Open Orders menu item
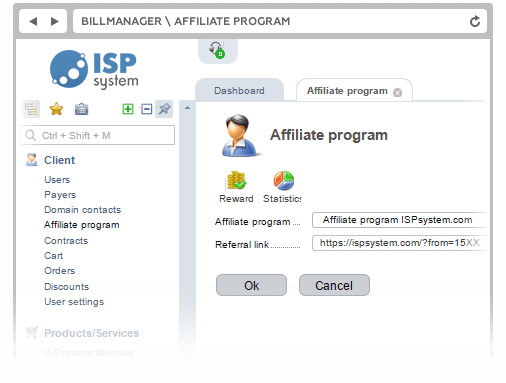Image resolution: width=506 pixels, height=383 pixels. tap(59, 271)
